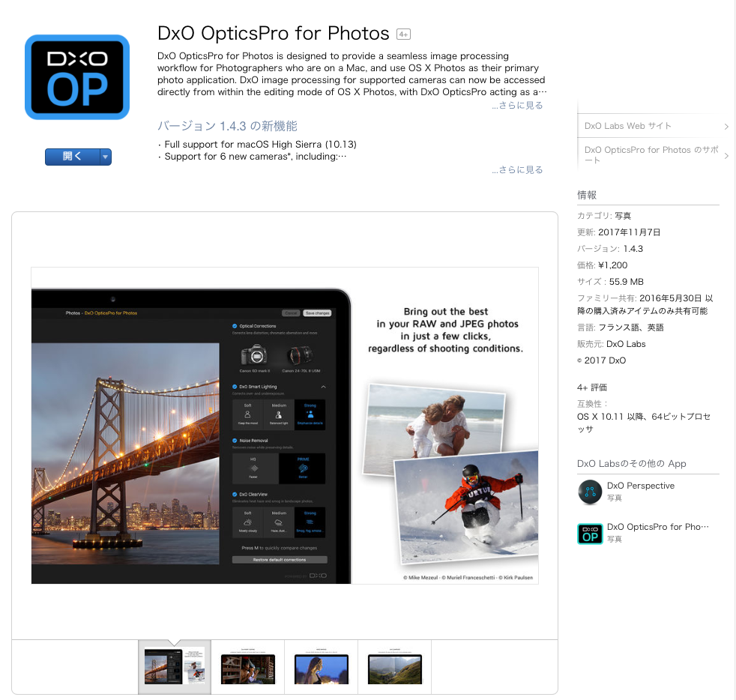Expand the DxO Labs Web サイト chevron
The image size is (736, 700).
[726, 127]
